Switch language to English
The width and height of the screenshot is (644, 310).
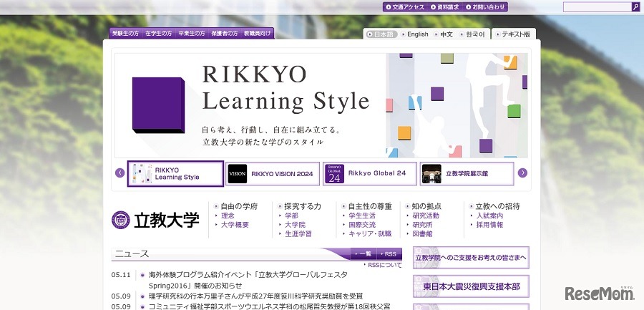(x=415, y=34)
